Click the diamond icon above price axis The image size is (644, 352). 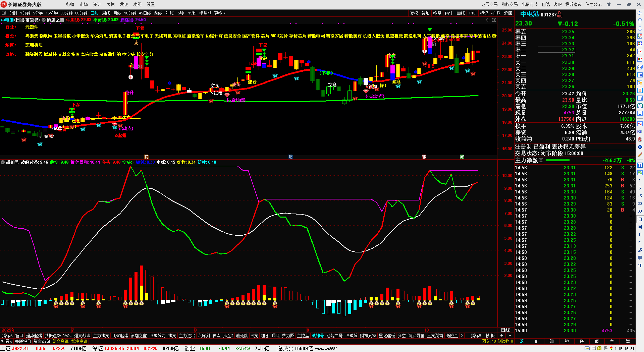coord(488,20)
